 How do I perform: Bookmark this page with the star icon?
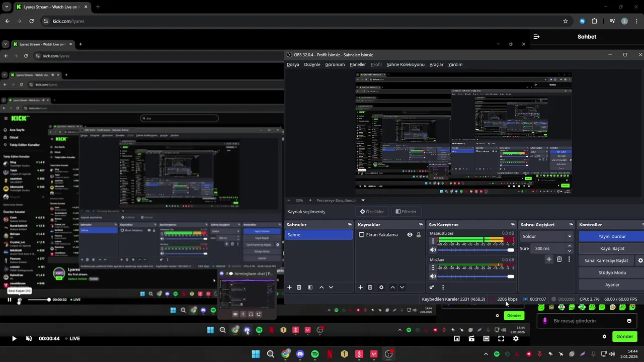pyautogui.click(x=566, y=21)
